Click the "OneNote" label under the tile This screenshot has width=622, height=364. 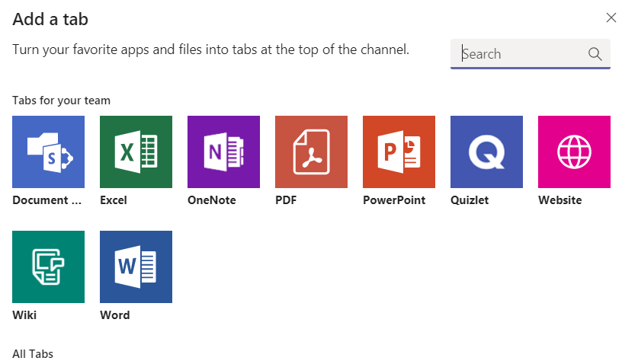pos(211,200)
